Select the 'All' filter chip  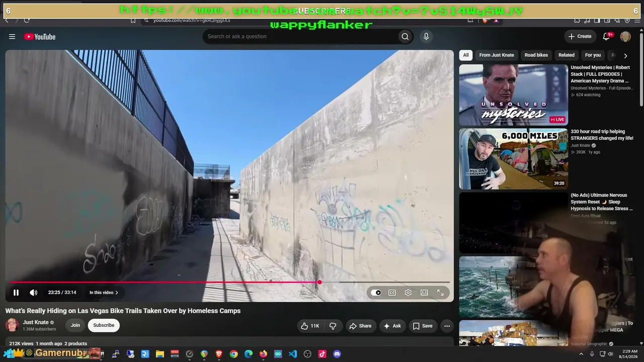point(466,55)
